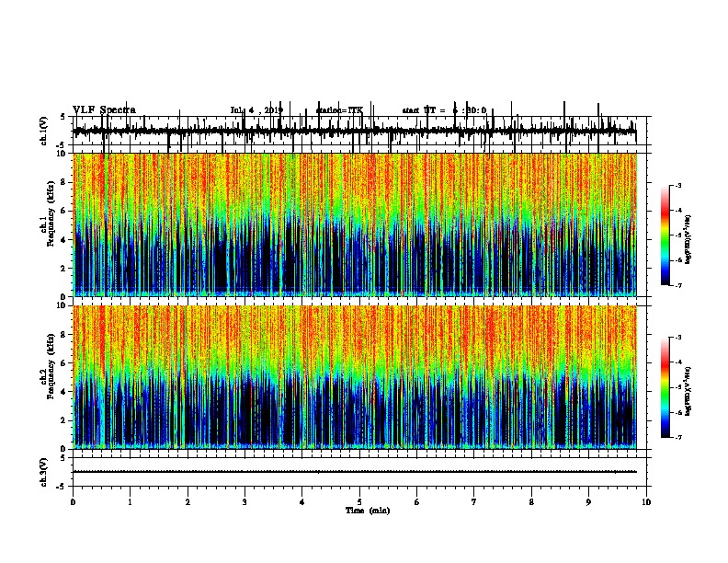Click the "-7" value on ch.2 colorbar
The width and height of the screenshot is (728, 563).
point(677,437)
